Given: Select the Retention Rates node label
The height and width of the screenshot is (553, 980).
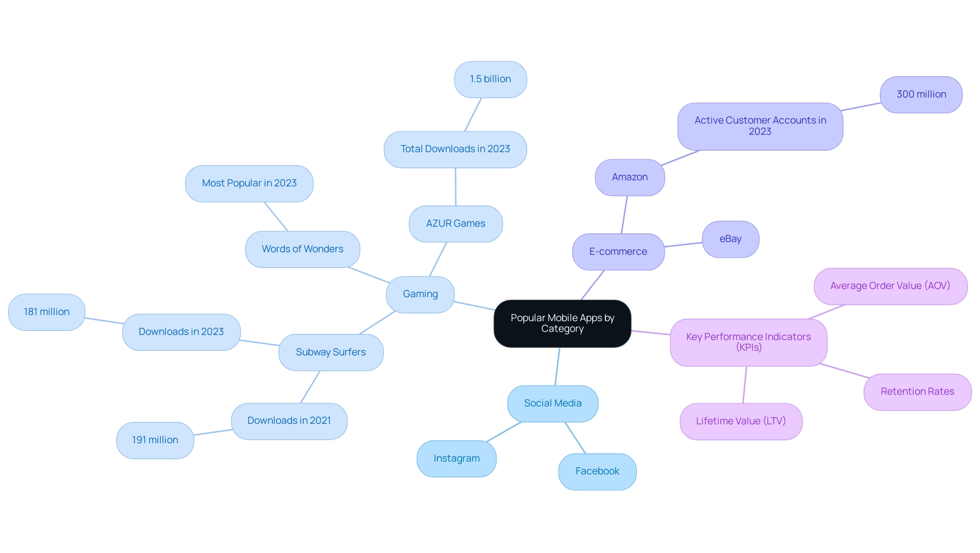Looking at the screenshot, I should click(917, 390).
